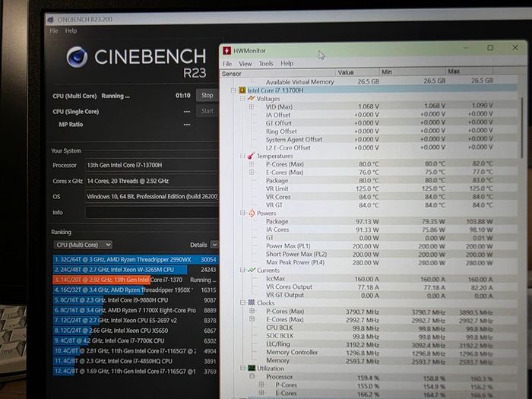Open Cinebench File menu
Screen dimensions: 532x399
coord(54,31)
